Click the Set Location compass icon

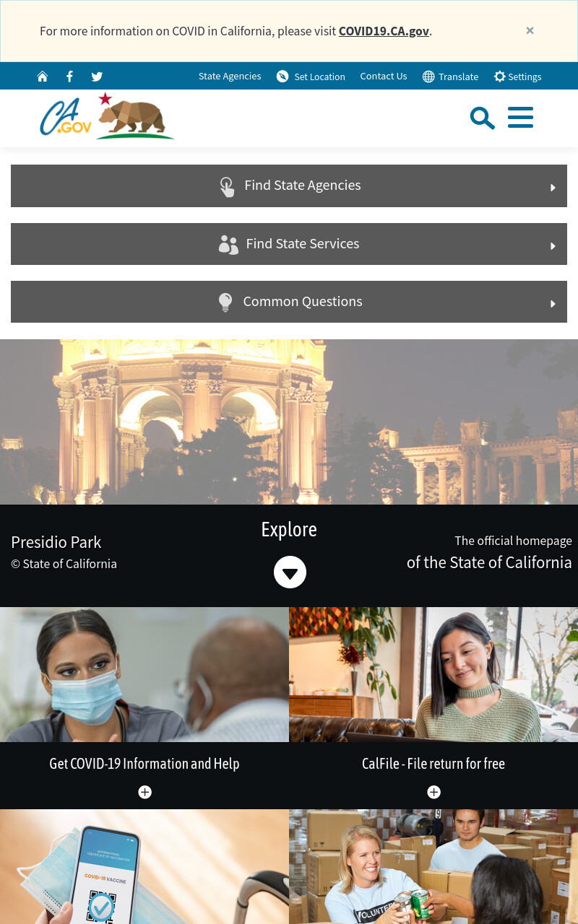click(282, 77)
